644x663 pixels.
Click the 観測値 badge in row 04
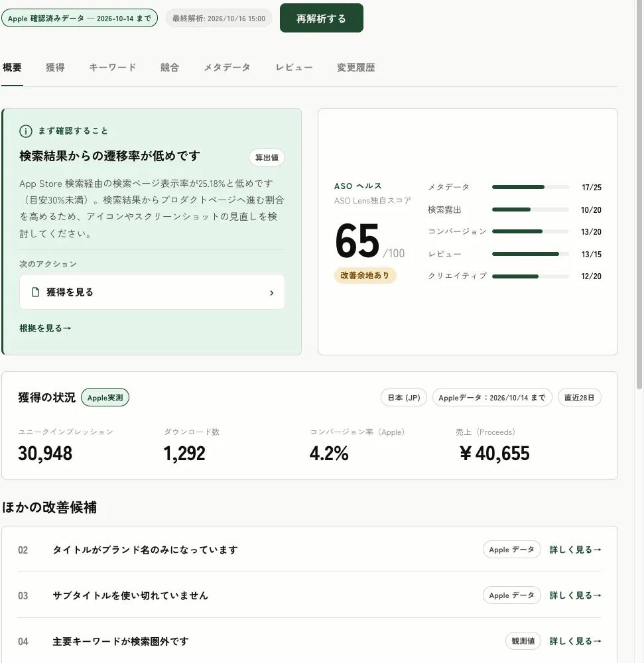(x=523, y=640)
